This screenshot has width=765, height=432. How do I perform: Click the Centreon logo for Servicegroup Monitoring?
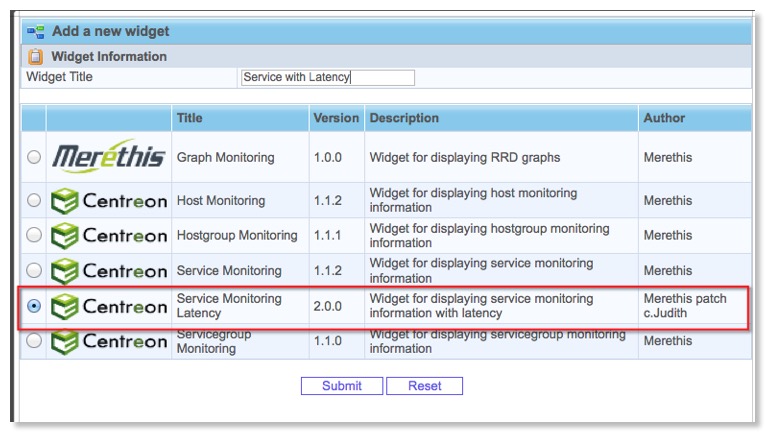108,342
